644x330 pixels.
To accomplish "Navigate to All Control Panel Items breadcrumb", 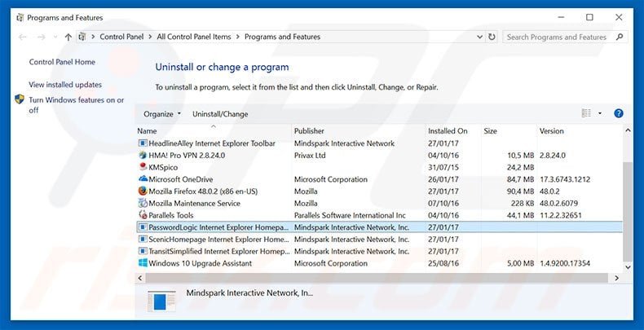I will 194,37.
